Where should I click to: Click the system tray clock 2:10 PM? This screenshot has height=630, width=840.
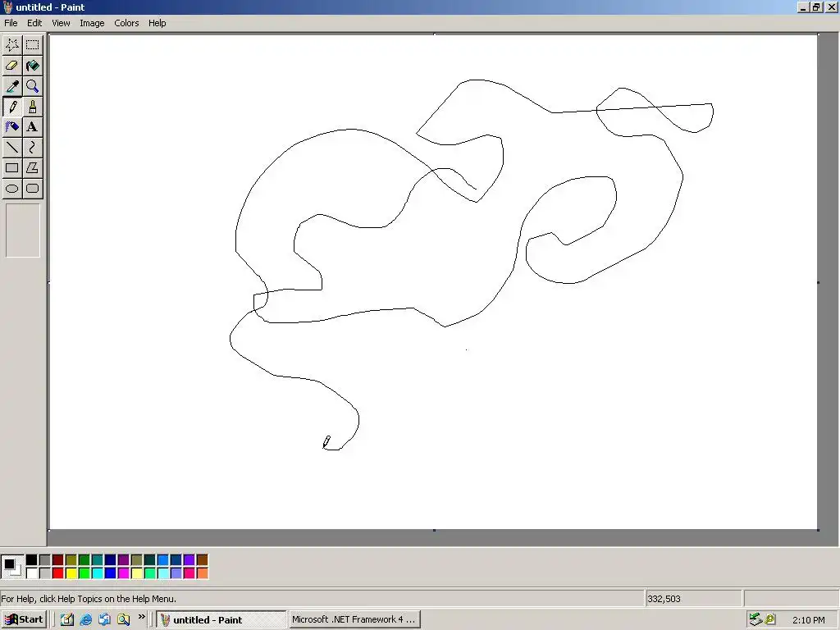pos(808,620)
